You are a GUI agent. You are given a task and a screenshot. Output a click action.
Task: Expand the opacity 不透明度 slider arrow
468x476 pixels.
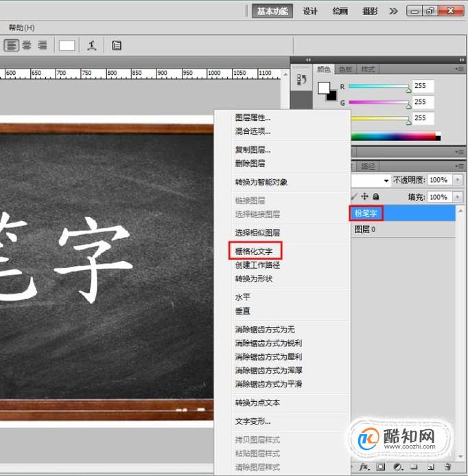click(458, 180)
